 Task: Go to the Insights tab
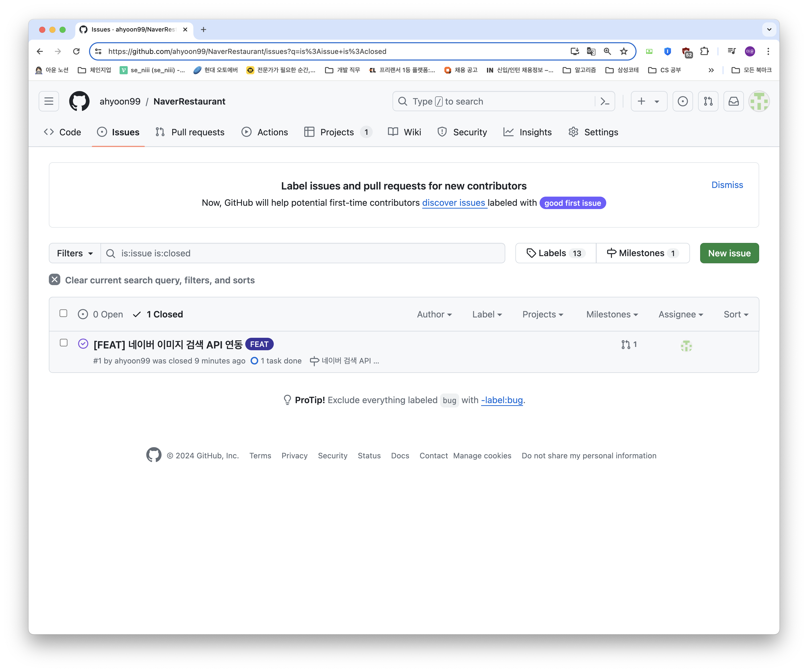tap(527, 132)
